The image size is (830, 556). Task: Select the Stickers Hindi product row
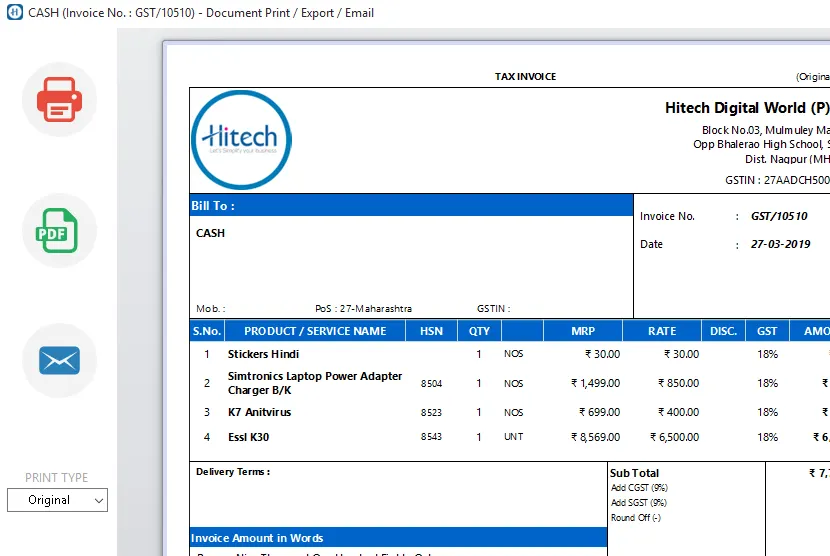point(263,354)
